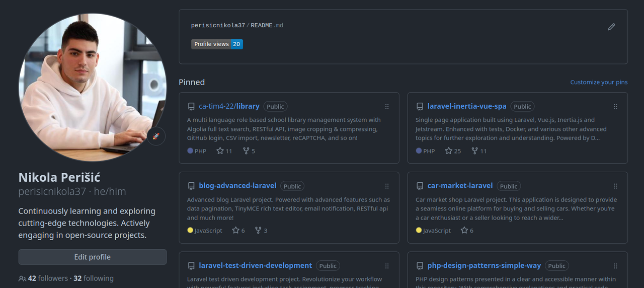This screenshot has width=644, height=288.
Task: Click drag handle on laravel-inertia-vue-spa pin
Action: pos(615,107)
